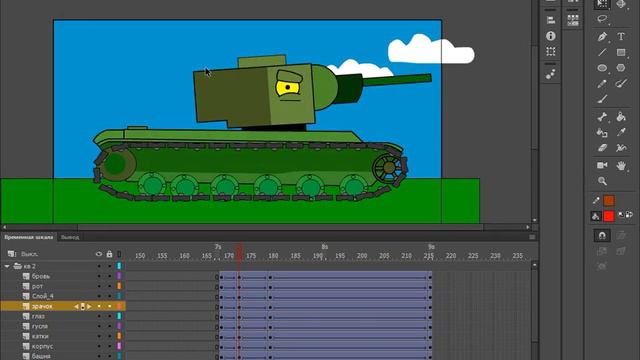Select the Brush tool beside the Pencil

pos(621,84)
